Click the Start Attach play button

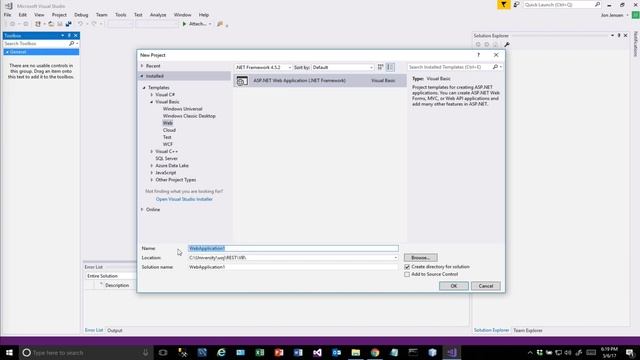[184, 24]
